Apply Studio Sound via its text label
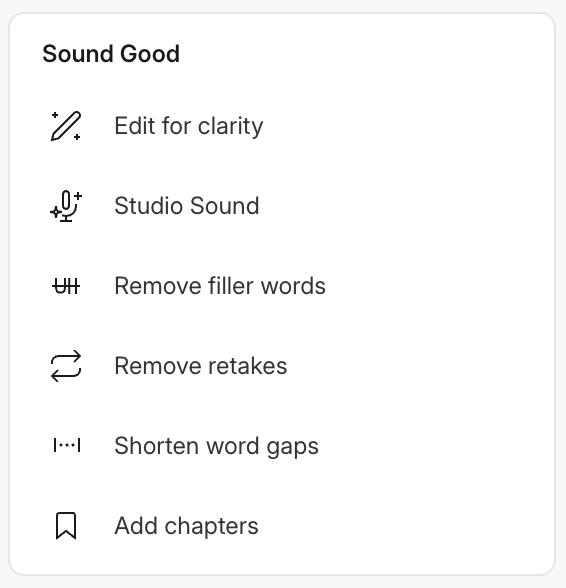Viewport: 566px width, 588px height. (187, 206)
